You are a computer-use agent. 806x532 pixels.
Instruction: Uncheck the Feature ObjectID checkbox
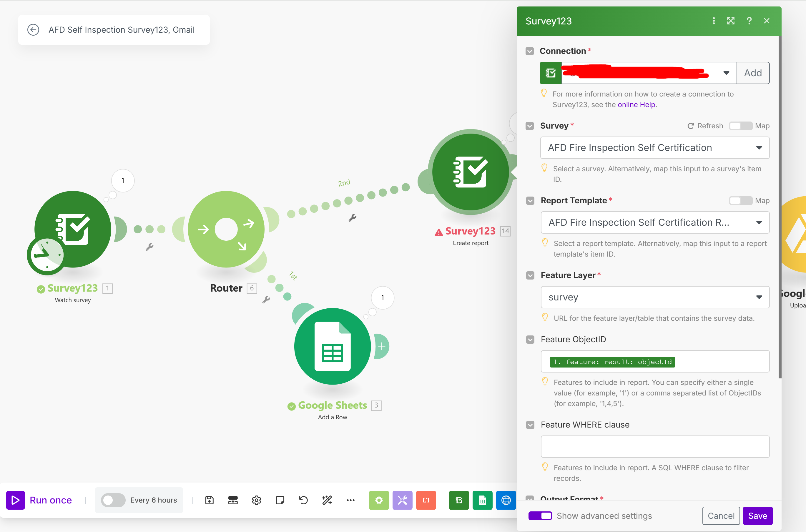tap(530, 339)
